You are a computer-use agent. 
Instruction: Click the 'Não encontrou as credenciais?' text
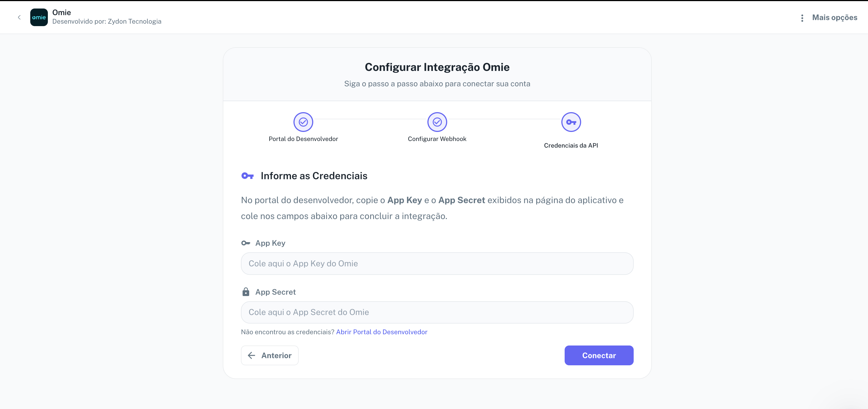(x=287, y=332)
